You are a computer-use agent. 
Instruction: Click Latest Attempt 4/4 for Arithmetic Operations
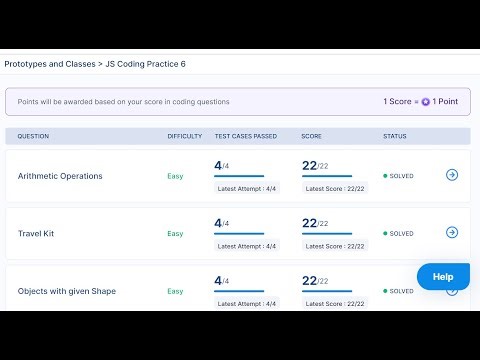pos(247,188)
